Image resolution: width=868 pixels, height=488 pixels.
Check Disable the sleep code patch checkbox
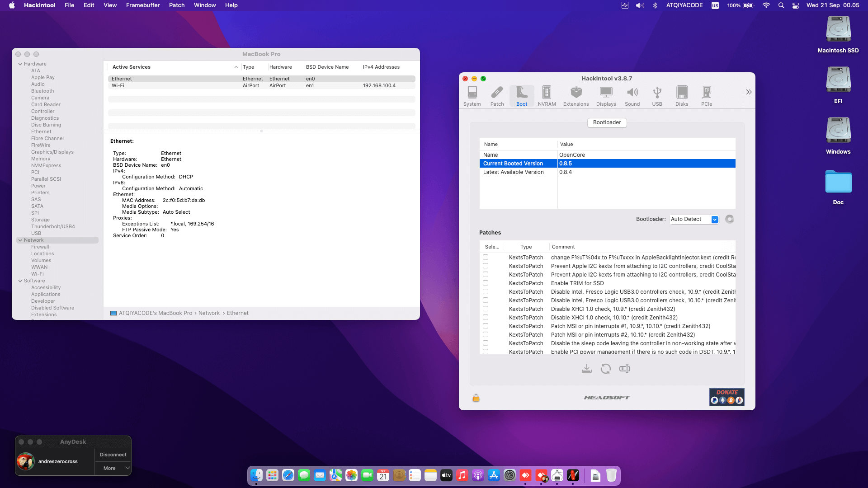coord(486,343)
